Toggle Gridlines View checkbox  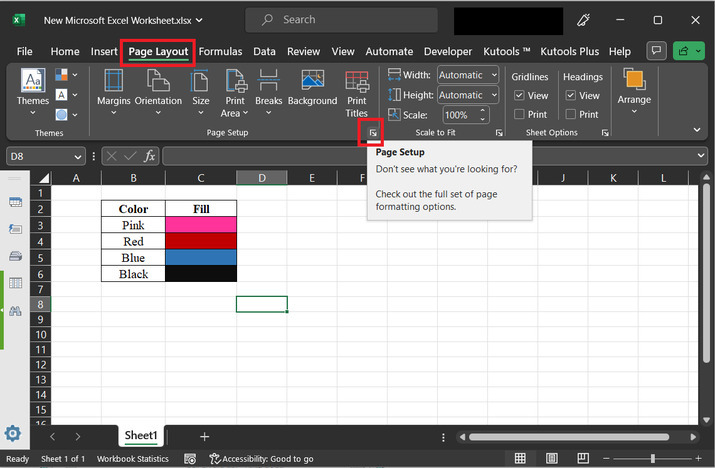coord(519,95)
